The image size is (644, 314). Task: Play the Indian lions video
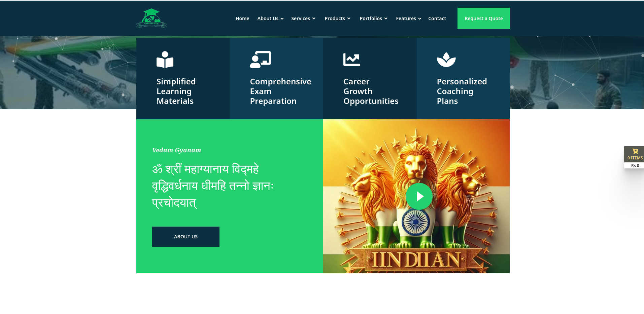[x=419, y=196]
